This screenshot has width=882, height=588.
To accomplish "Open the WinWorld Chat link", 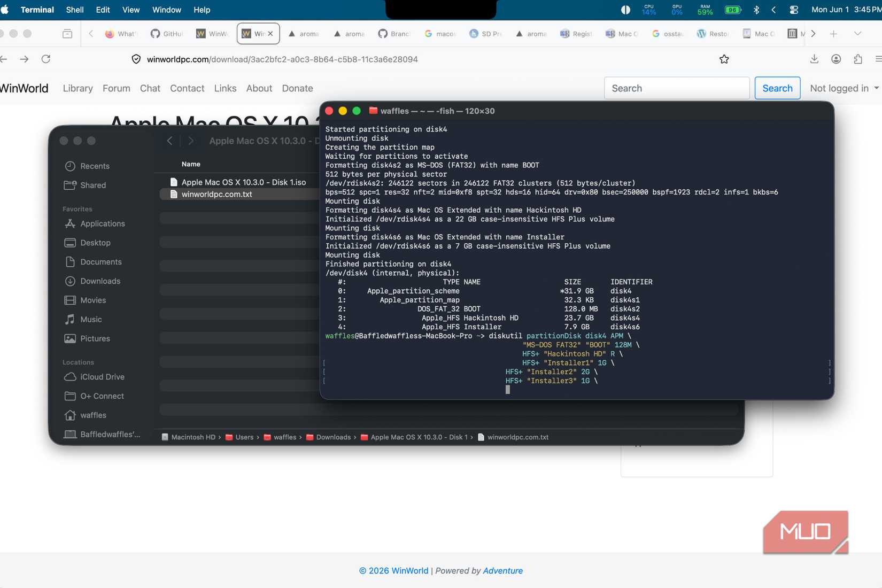I will coord(150,88).
